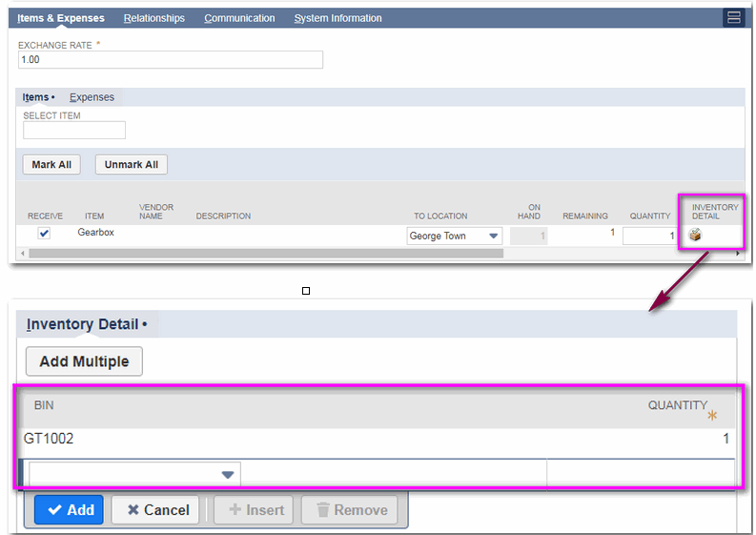Switch to the Relationships tab
The image size is (756, 535).
[153, 18]
